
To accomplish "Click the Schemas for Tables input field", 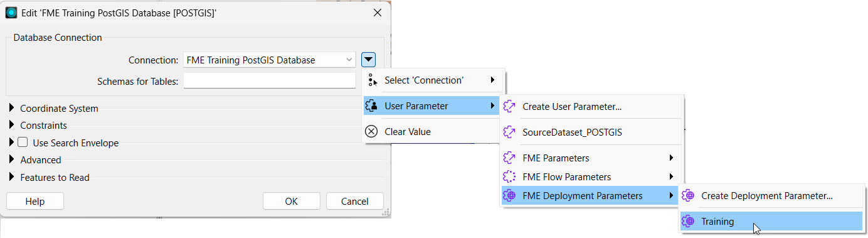I will [x=270, y=81].
